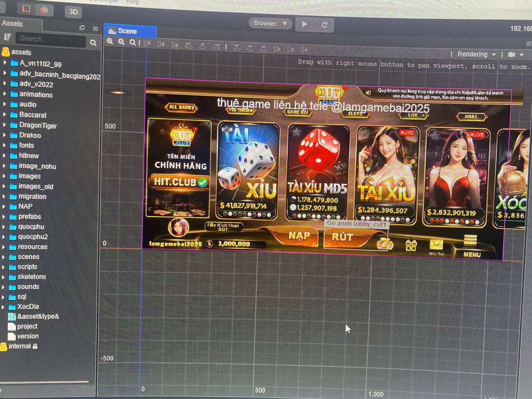Expand the audio folder arrow
532x399 pixels.
(5, 104)
